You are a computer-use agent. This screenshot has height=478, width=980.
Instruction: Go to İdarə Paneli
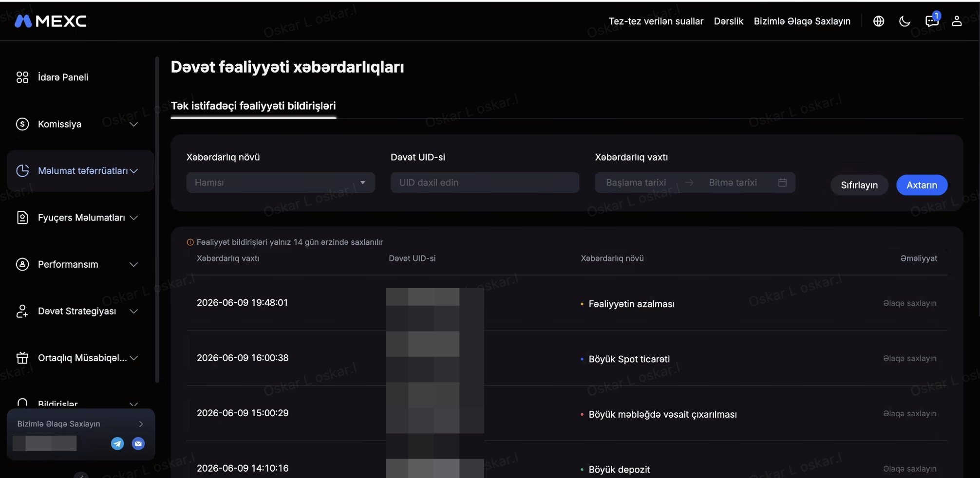[63, 77]
